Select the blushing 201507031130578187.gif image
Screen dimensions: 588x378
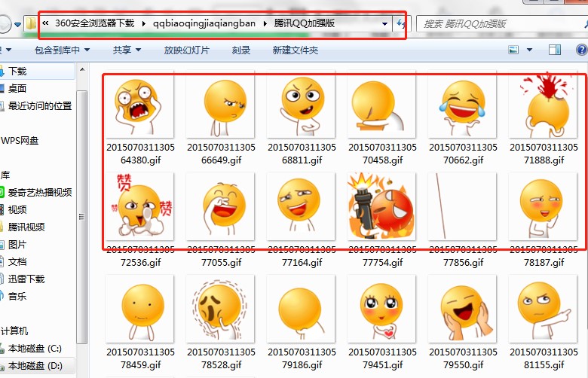(543, 206)
